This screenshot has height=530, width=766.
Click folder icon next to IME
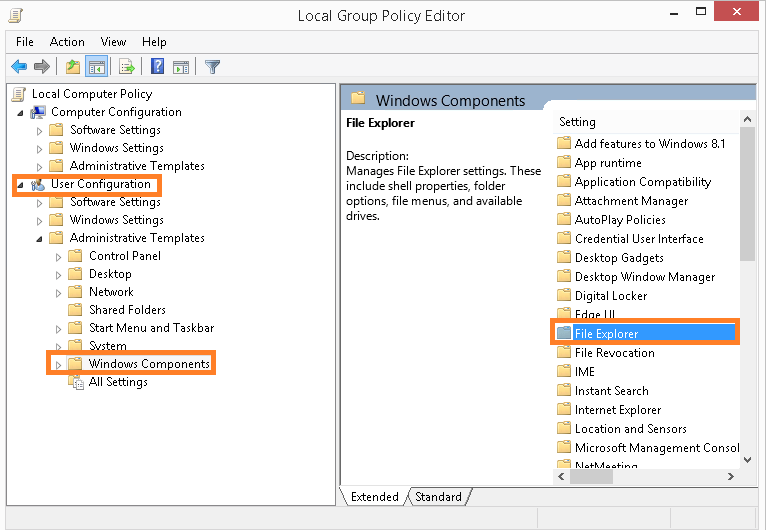click(564, 371)
